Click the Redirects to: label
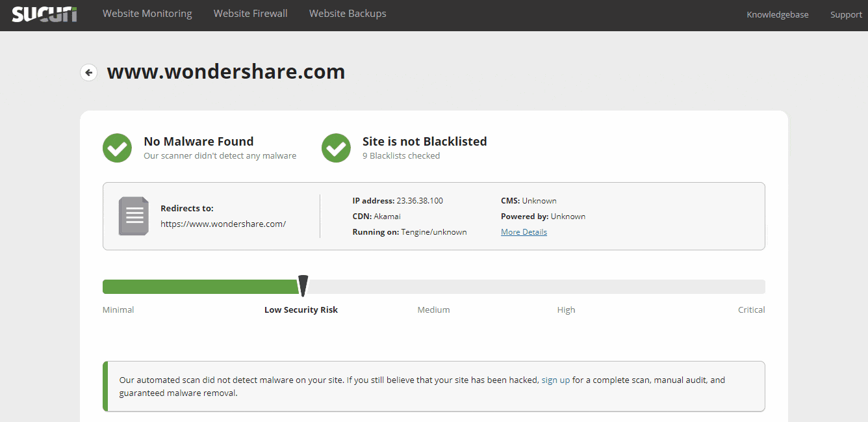This screenshot has height=422, width=868. pyautogui.click(x=187, y=209)
